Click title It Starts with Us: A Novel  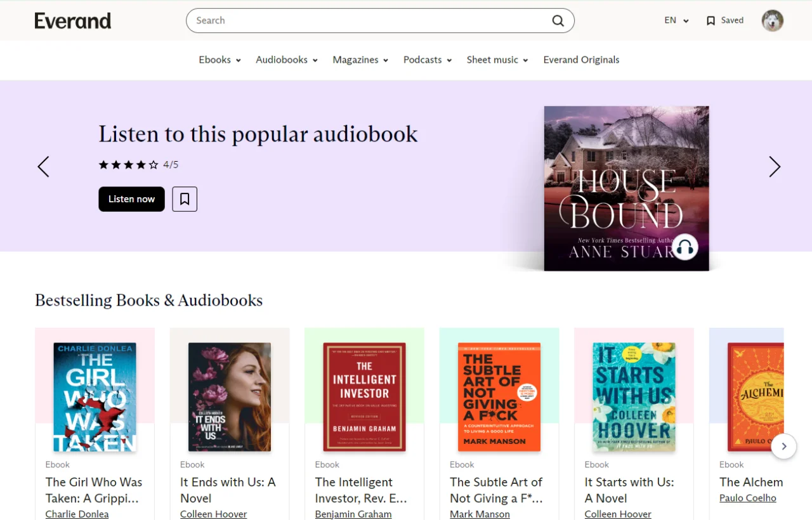coord(629,490)
